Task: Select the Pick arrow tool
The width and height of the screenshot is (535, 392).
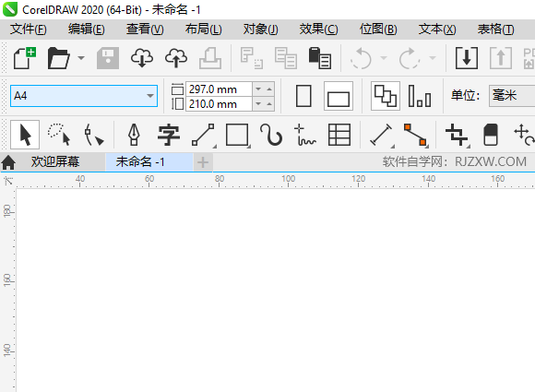Action: coord(25,135)
